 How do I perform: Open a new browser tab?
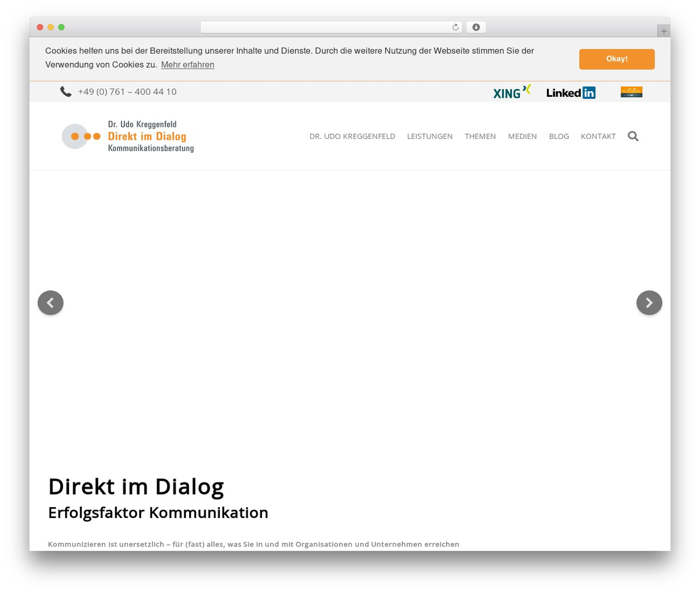[x=663, y=31]
